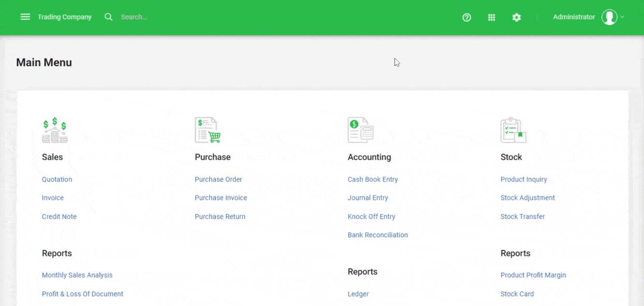Open the Quotation page

(57, 179)
